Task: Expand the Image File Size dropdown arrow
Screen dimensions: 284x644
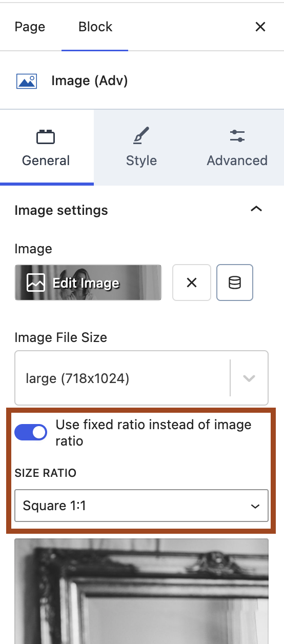Action: click(249, 378)
